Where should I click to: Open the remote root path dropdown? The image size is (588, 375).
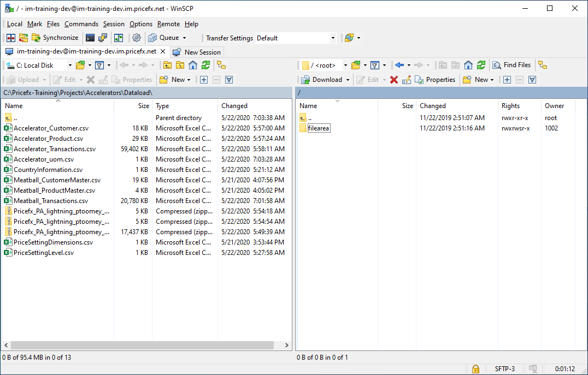click(326, 66)
